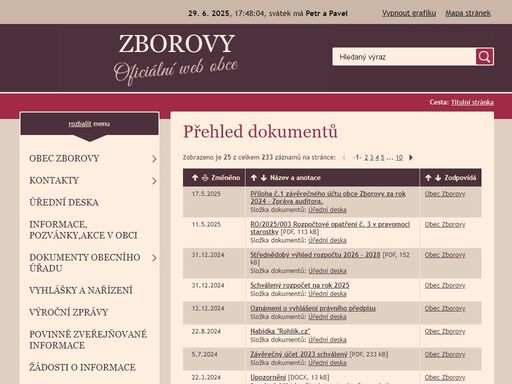Toggle Vypnout grafiku link
Viewport: 512px width, 384px height.
[409, 13]
